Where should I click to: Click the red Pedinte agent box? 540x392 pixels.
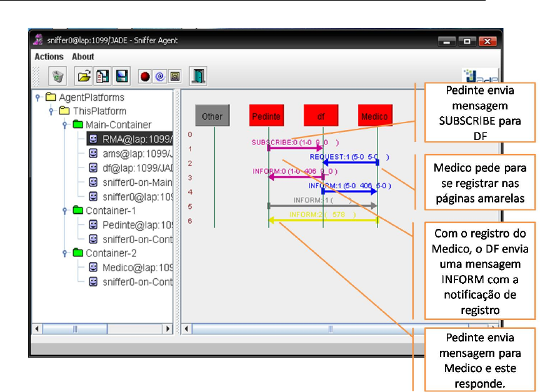[266, 116]
